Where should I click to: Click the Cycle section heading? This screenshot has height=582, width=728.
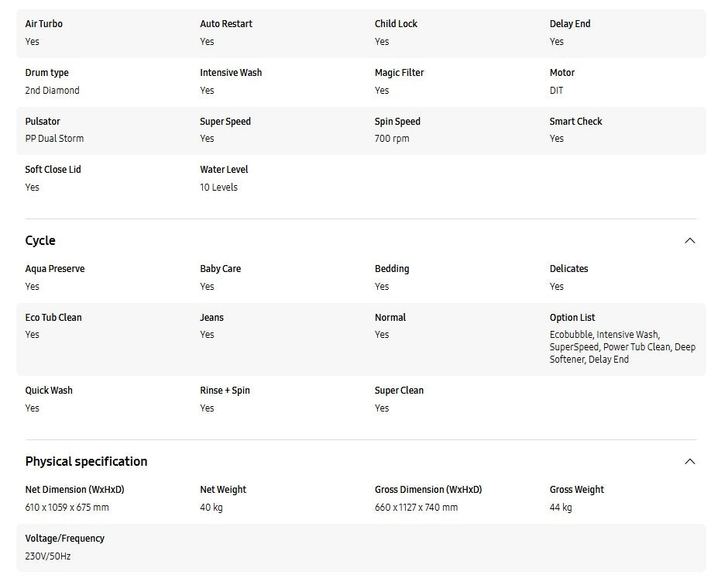click(40, 241)
